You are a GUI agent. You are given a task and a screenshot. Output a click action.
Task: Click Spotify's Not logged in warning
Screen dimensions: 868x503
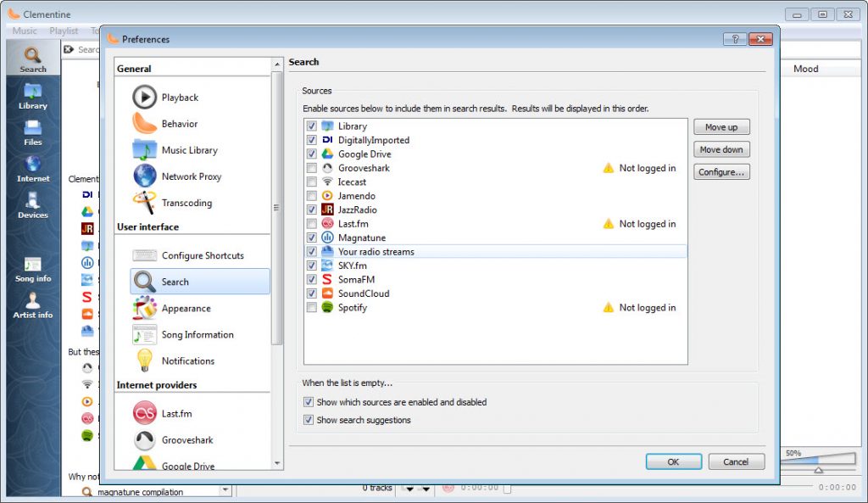[x=639, y=307]
